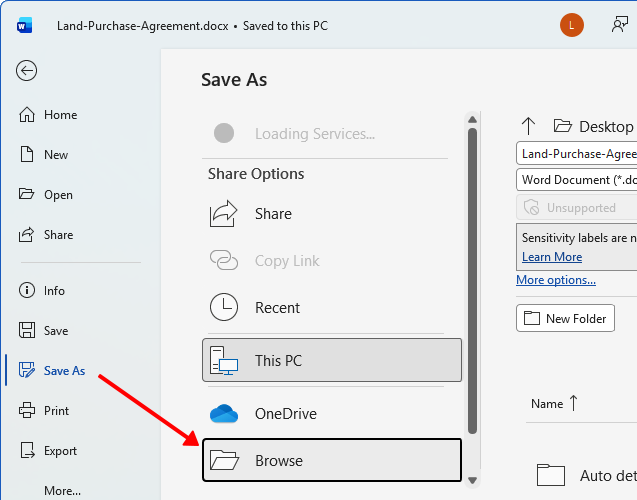637x500 pixels.
Task: Click the back arrow to exit Backstage
Action: (x=26, y=71)
